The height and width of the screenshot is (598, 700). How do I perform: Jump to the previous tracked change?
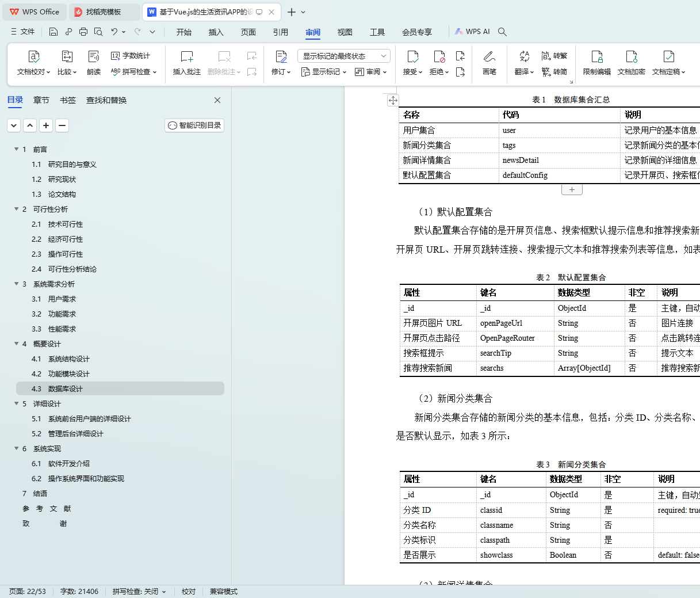pyautogui.click(x=460, y=56)
